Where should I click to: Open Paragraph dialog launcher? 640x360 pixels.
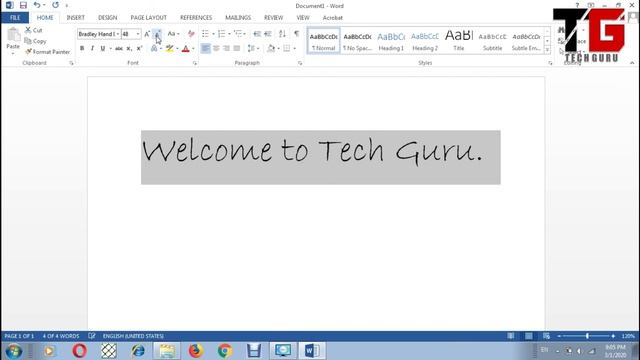(300, 63)
